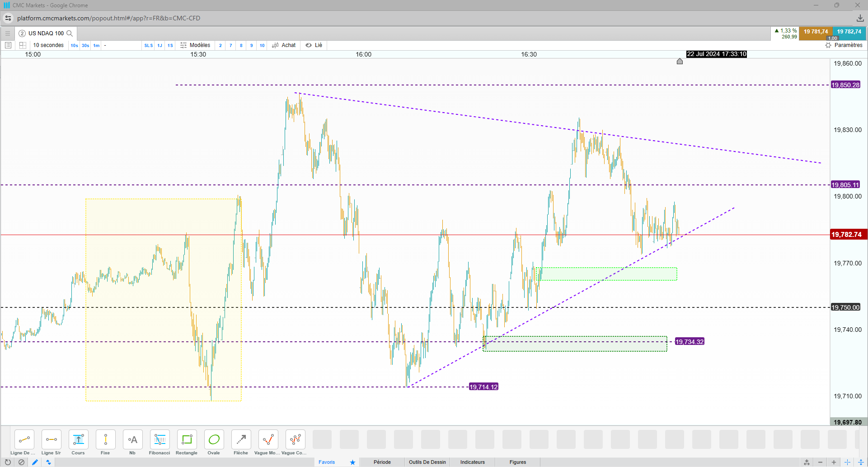Activate the Ligne De trend line tool
The image size is (868, 467).
[x=24, y=442]
